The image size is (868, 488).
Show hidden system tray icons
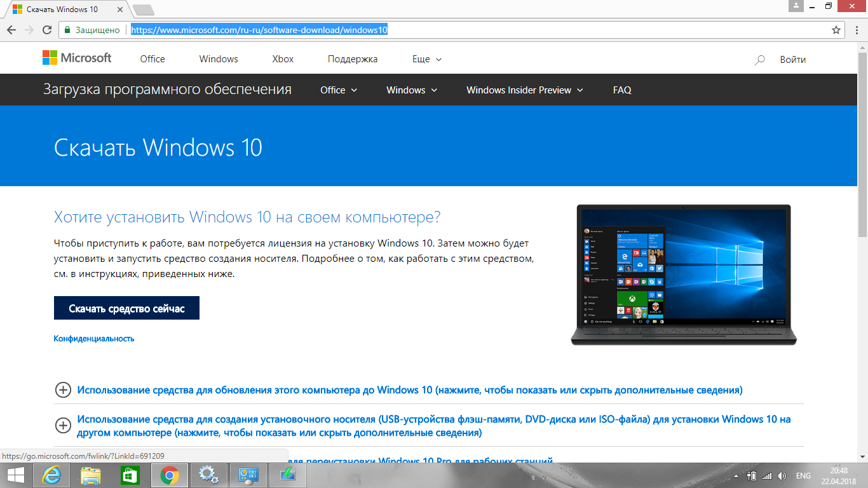(736, 476)
